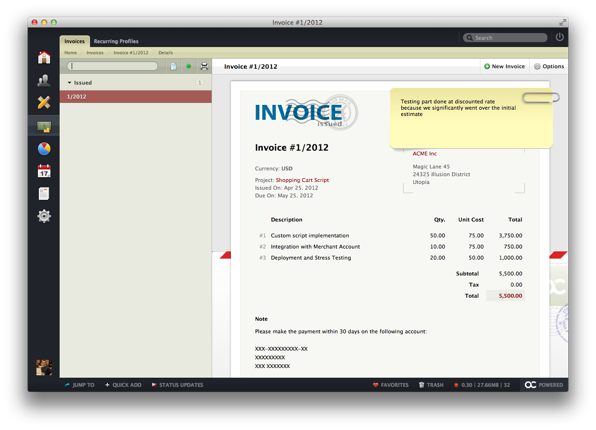Screen dimensions: 596x430
Task: Switch to the Invoices tab
Action: pyautogui.click(x=74, y=41)
